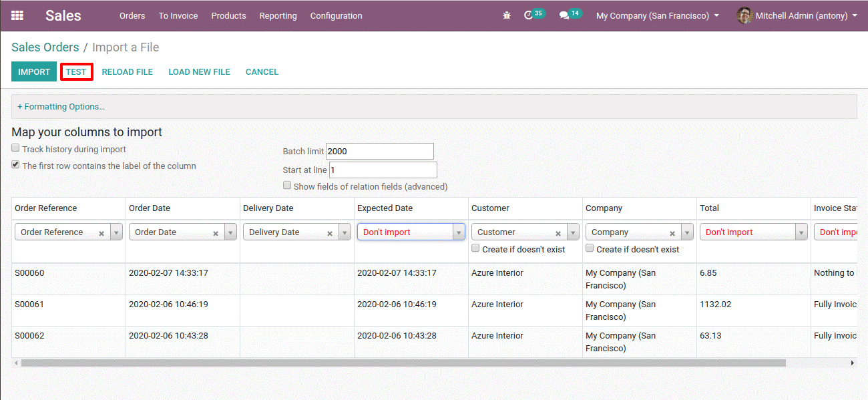The width and height of the screenshot is (868, 400).
Task: Clear the Delivery Date mapping with x
Action: tap(330, 233)
